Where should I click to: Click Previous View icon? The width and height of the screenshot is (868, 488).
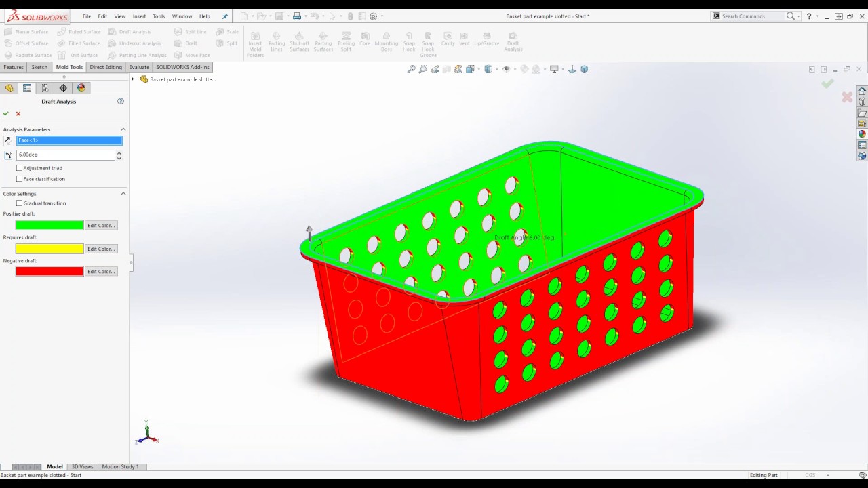435,69
